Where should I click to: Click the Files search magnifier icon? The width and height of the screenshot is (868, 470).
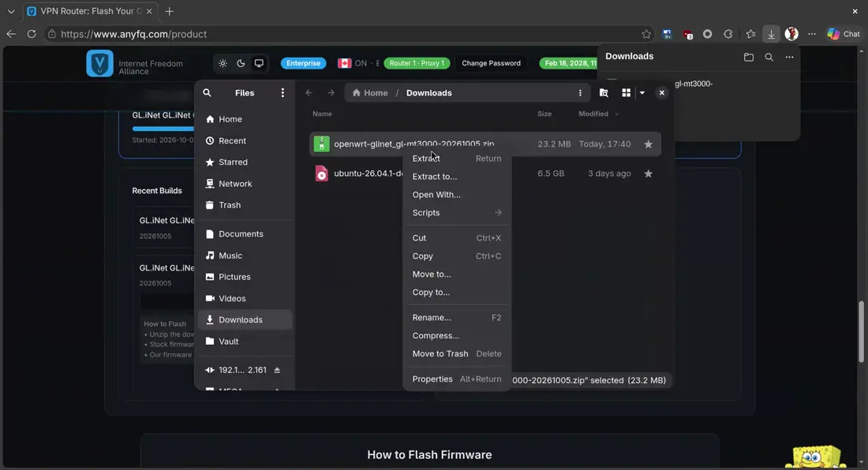click(207, 93)
